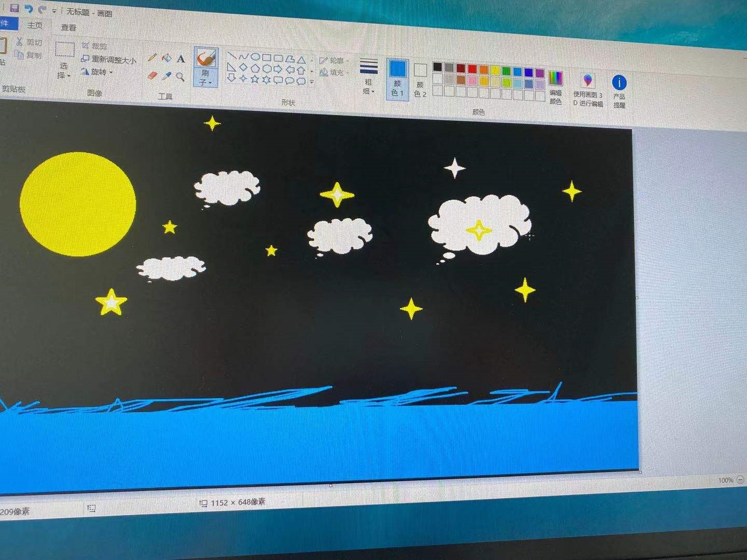Pick the Cloud callout shape
Viewport: 747px width, 560px height.
pyautogui.click(x=301, y=81)
